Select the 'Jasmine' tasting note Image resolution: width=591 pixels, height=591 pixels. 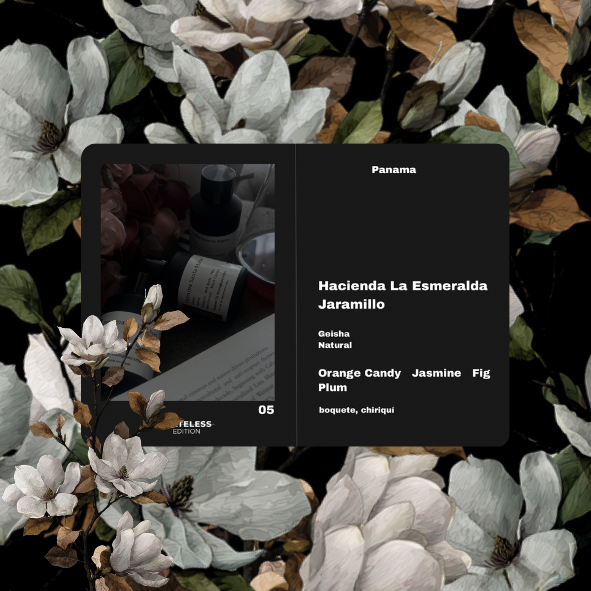(x=436, y=373)
